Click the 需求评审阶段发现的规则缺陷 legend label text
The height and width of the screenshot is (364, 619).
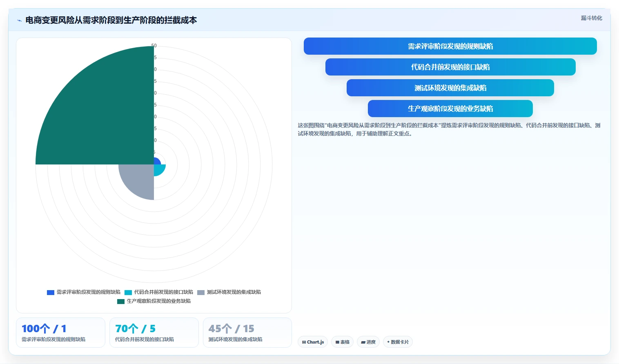(89, 292)
